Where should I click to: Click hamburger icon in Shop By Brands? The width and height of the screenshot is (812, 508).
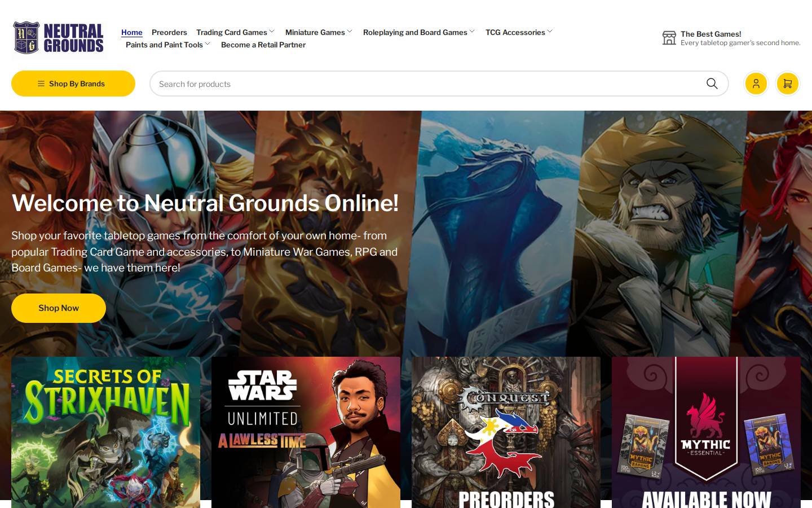coord(41,84)
